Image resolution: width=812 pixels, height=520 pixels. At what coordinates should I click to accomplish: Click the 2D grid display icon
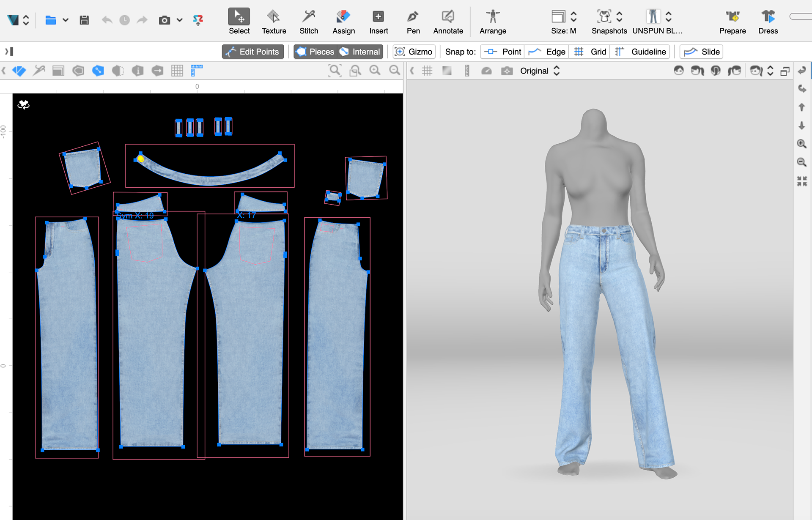[177, 71]
